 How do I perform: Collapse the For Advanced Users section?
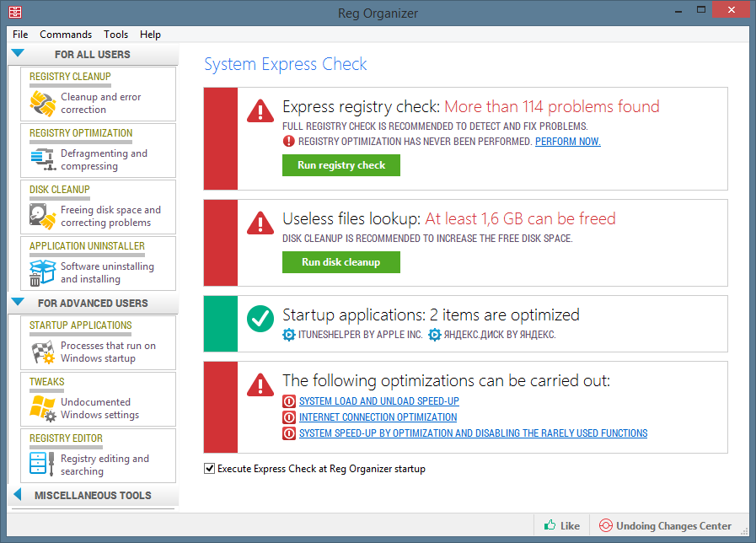coord(18,303)
